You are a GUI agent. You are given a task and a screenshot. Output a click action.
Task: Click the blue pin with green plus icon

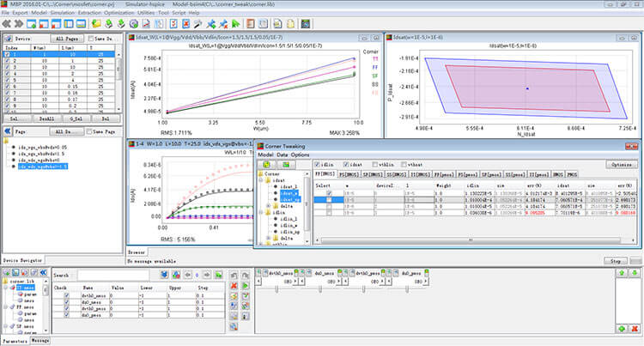[x=211, y=24]
